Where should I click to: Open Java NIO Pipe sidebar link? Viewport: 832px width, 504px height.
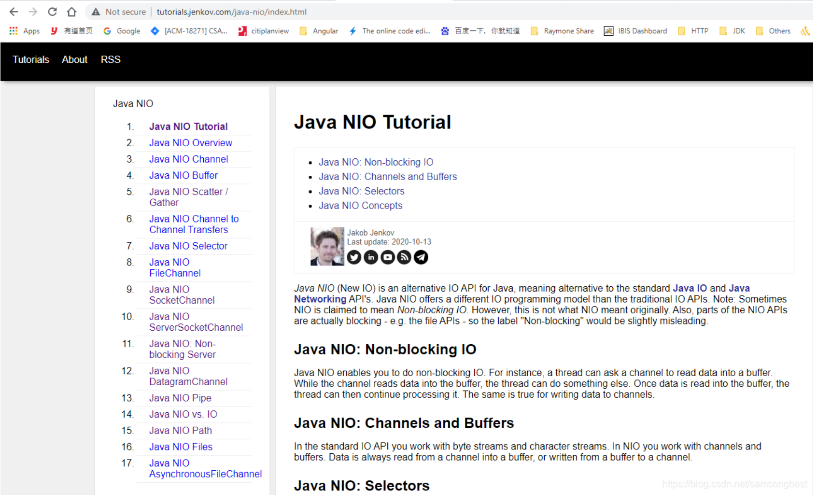click(180, 398)
